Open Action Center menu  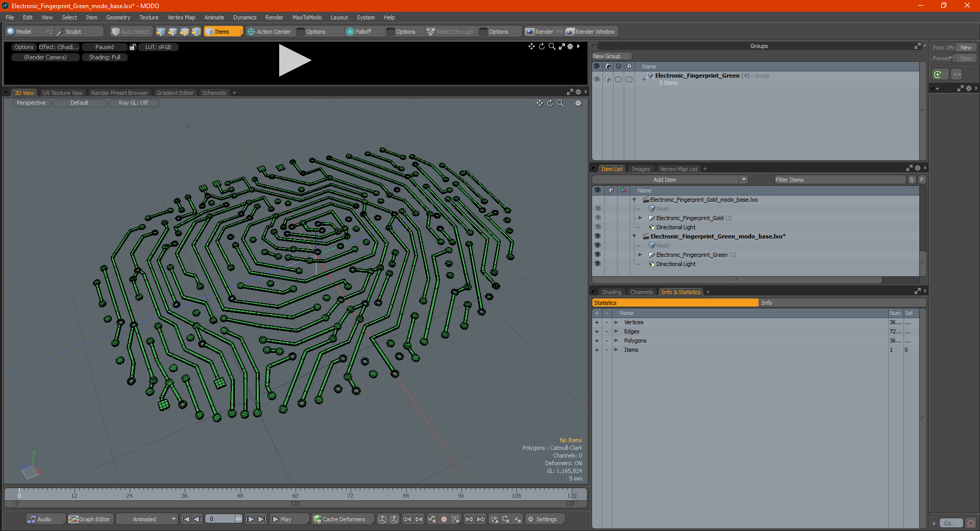click(x=269, y=32)
